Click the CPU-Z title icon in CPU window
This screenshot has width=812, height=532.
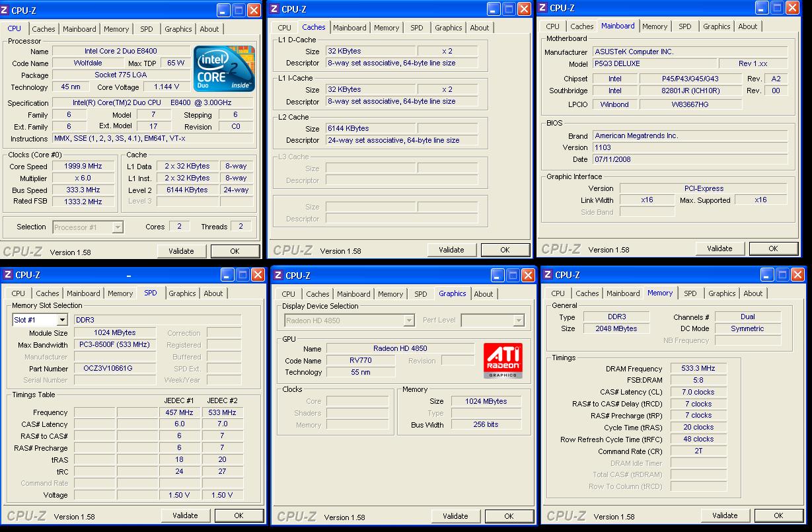tap(5, 10)
